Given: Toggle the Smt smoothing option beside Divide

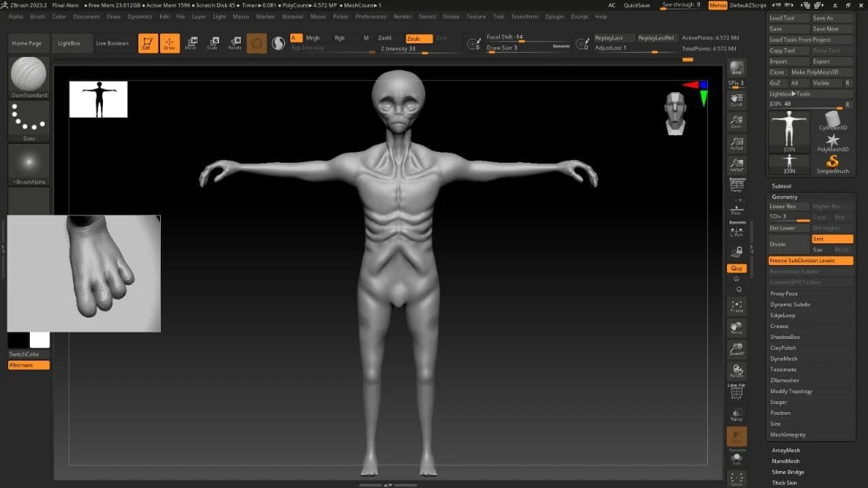Looking at the screenshot, I should (x=832, y=239).
